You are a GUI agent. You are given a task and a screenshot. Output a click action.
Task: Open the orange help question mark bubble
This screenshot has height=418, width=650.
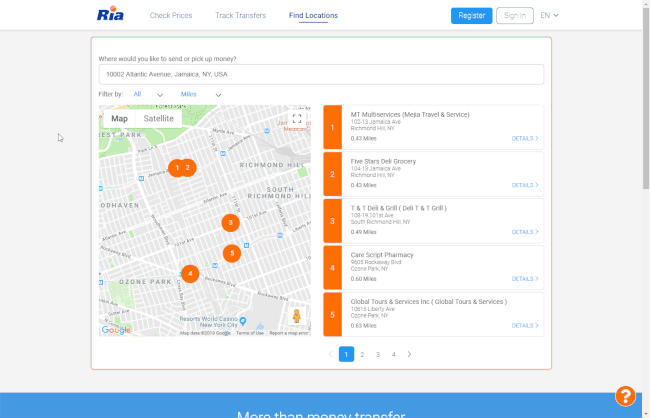625,396
